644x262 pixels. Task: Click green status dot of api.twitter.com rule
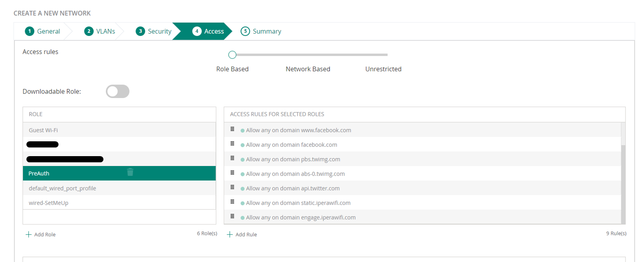[x=242, y=189]
